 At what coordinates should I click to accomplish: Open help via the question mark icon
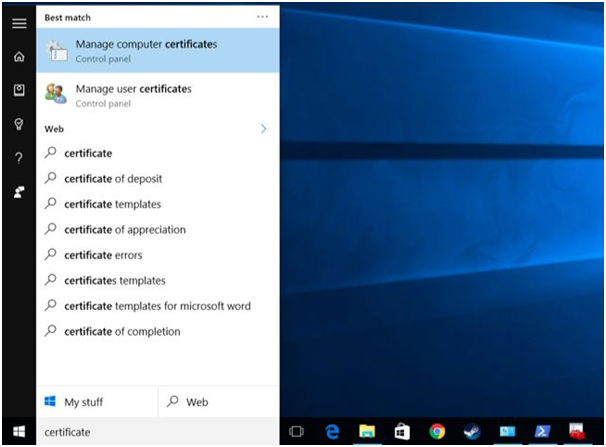(18, 158)
